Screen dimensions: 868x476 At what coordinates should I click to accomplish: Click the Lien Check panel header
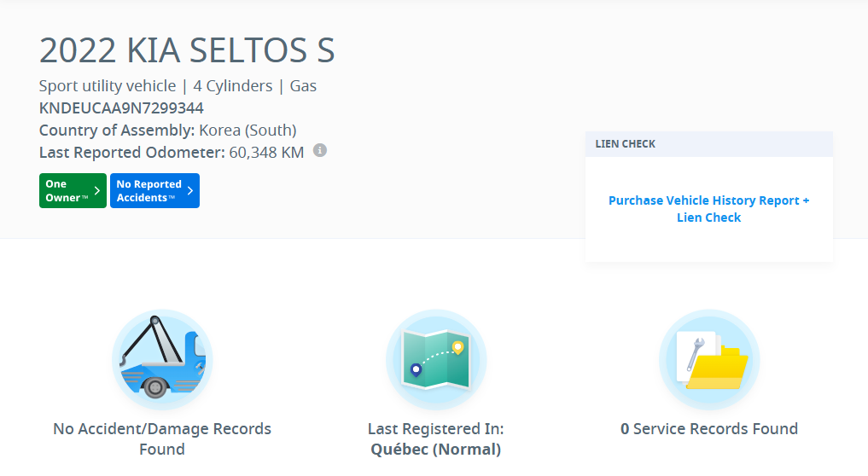point(709,144)
